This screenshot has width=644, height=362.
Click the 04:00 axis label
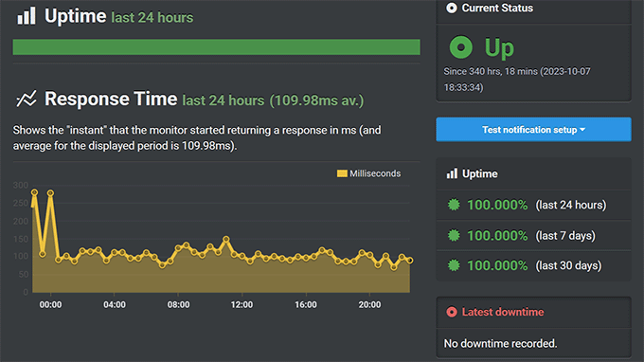[x=115, y=304]
